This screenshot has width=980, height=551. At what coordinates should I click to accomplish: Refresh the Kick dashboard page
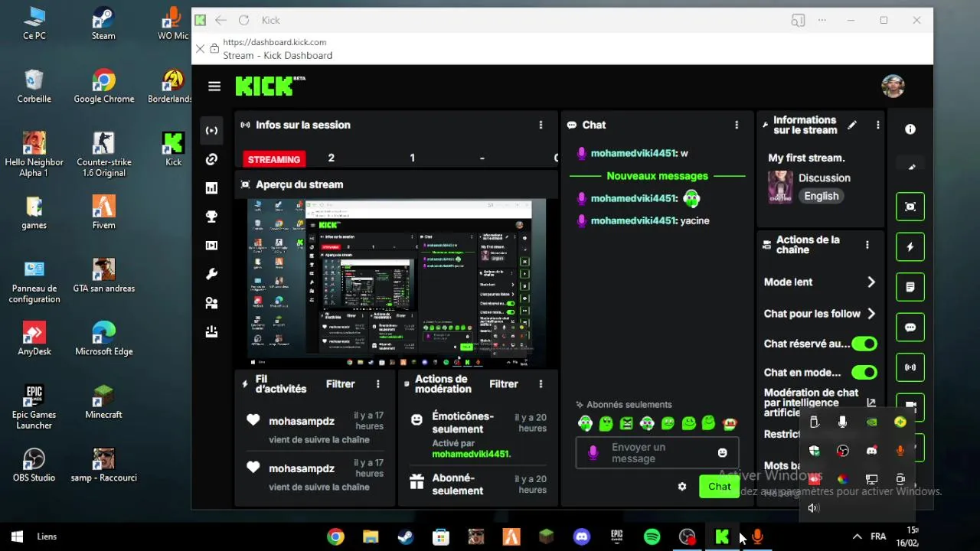click(243, 21)
